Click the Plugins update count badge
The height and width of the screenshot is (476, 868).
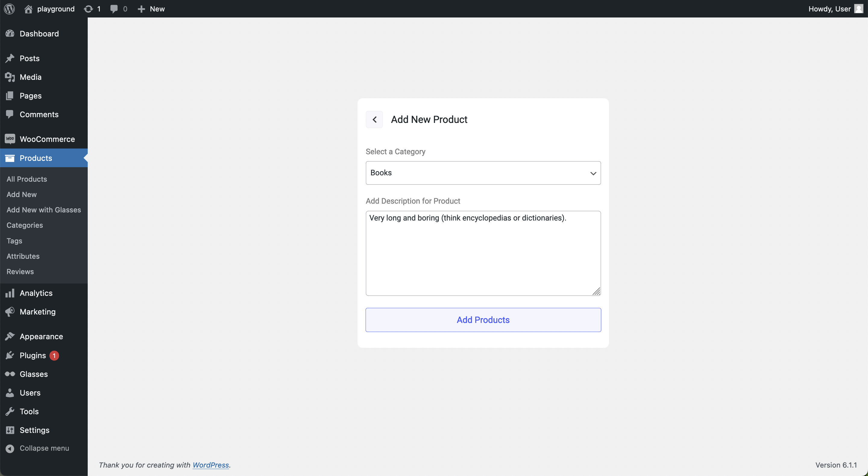coord(54,355)
